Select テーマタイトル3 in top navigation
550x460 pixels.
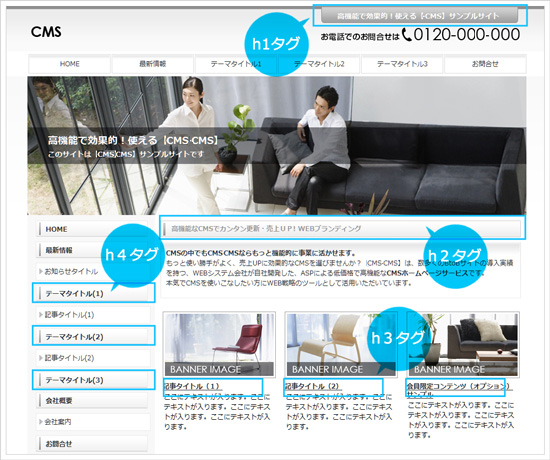pyautogui.click(x=402, y=64)
